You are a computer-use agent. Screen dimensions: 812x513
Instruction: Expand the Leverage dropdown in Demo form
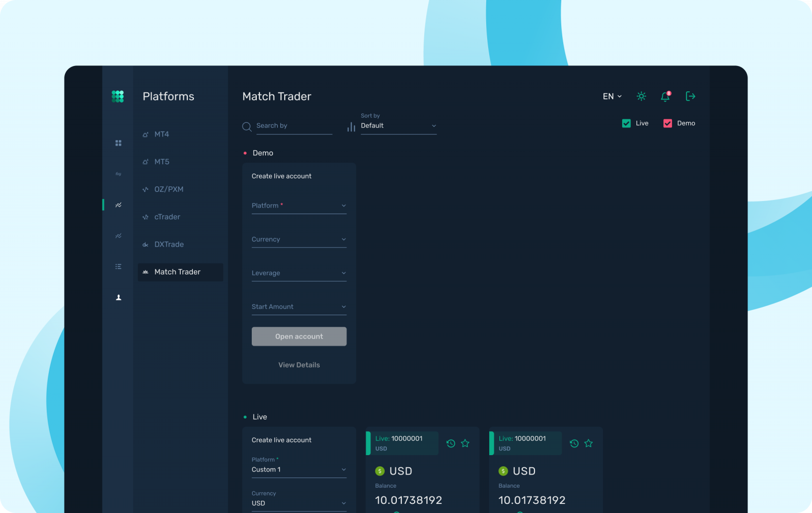299,273
